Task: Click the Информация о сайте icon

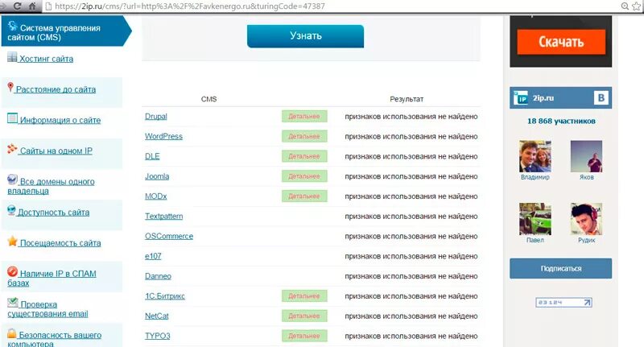Action: (12, 118)
